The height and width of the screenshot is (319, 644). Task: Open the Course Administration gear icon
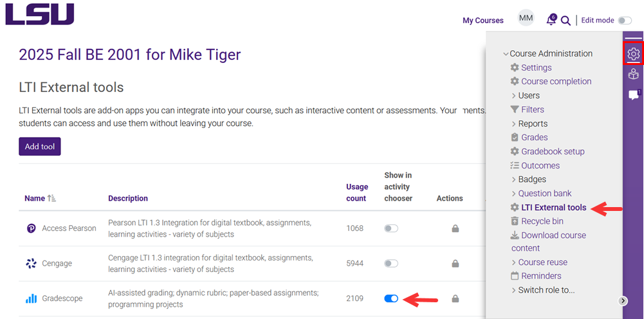click(633, 53)
